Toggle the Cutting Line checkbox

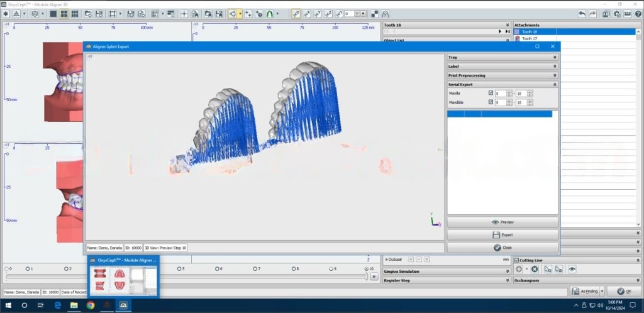(517, 260)
